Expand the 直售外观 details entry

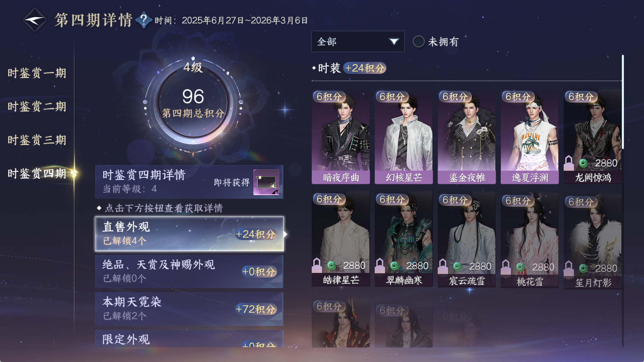point(189,234)
